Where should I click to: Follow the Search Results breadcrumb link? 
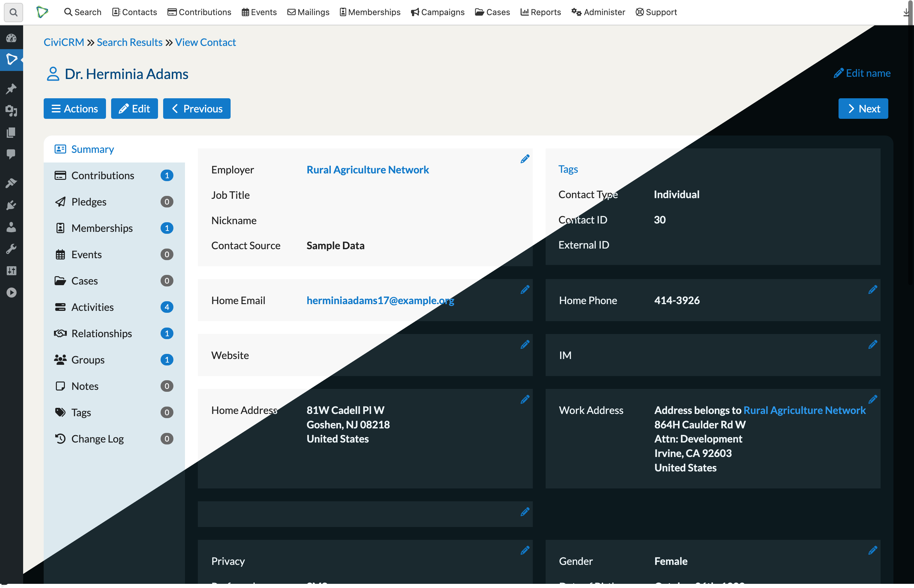[129, 42]
